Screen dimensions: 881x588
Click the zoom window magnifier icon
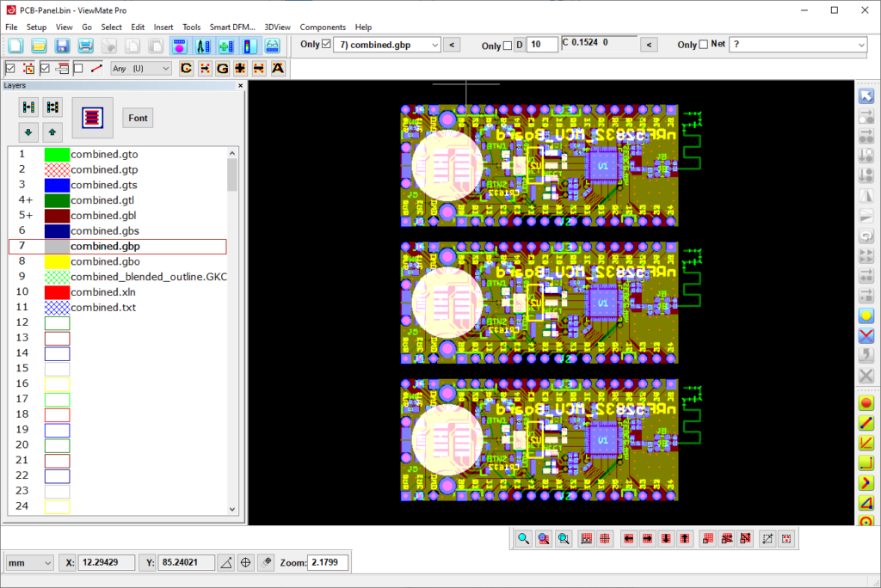(564, 539)
